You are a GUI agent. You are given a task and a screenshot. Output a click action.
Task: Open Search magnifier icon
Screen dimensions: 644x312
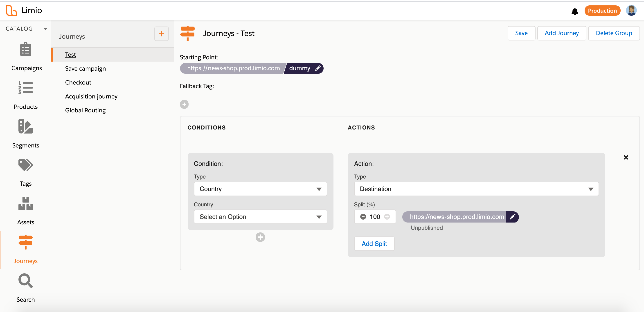click(25, 281)
